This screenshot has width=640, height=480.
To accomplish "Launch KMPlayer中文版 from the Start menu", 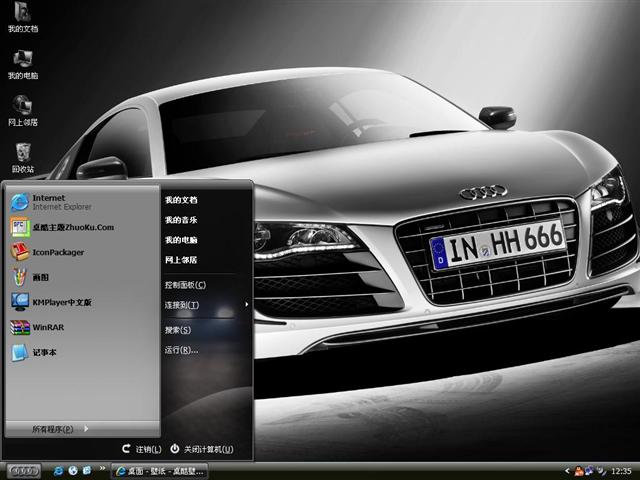I will tap(61, 302).
